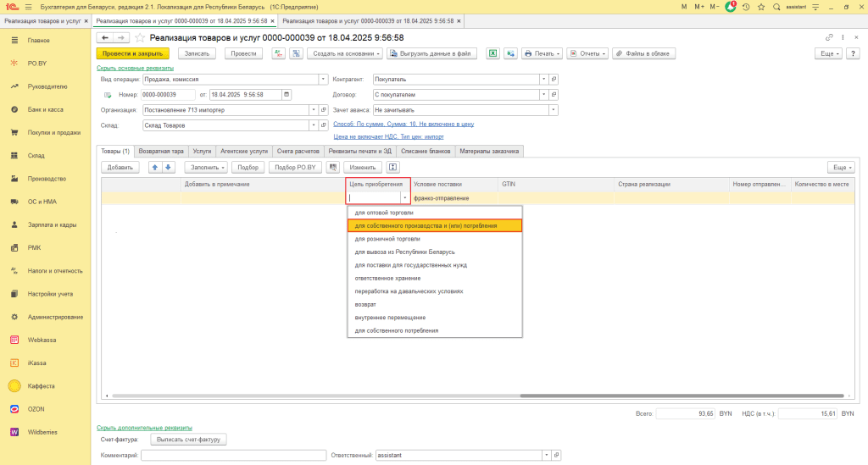The image size is (868, 465).
Task: Expand Склад dropdown arrow
Action: (314, 125)
